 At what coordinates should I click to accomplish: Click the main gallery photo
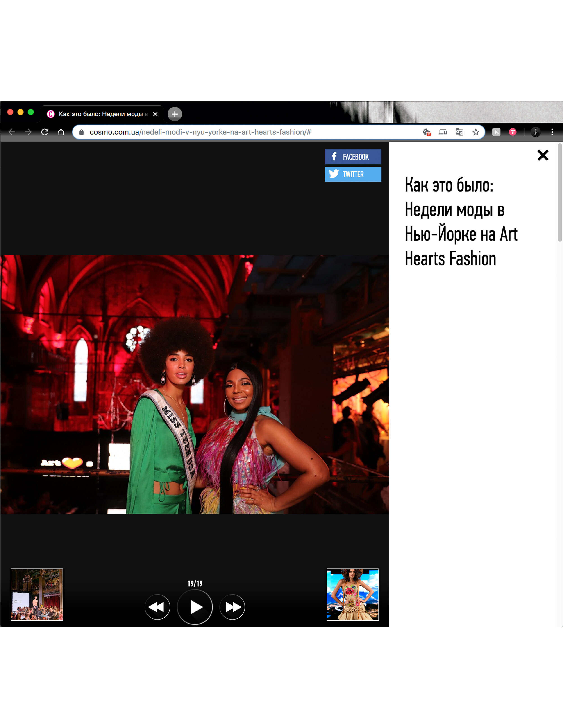pyautogui.click(x=194, y=384)
